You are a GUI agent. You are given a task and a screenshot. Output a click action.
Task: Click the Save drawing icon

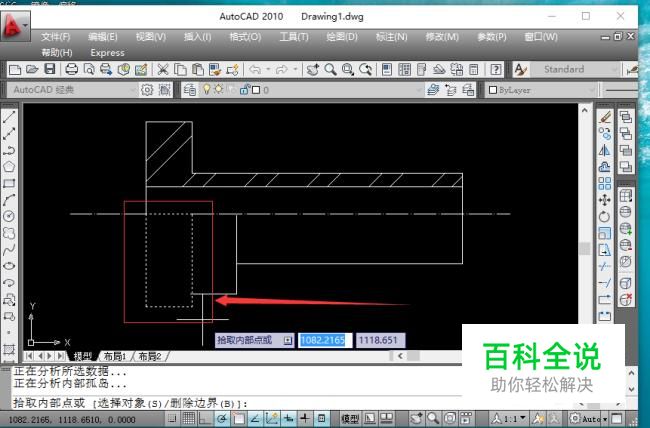tap(50, 69)
